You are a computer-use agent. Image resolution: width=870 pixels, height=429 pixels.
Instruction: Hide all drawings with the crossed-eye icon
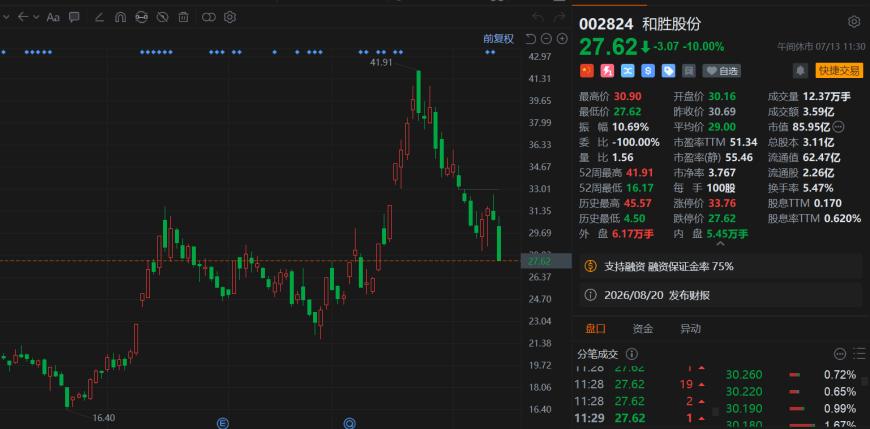[x=162, y=17]
